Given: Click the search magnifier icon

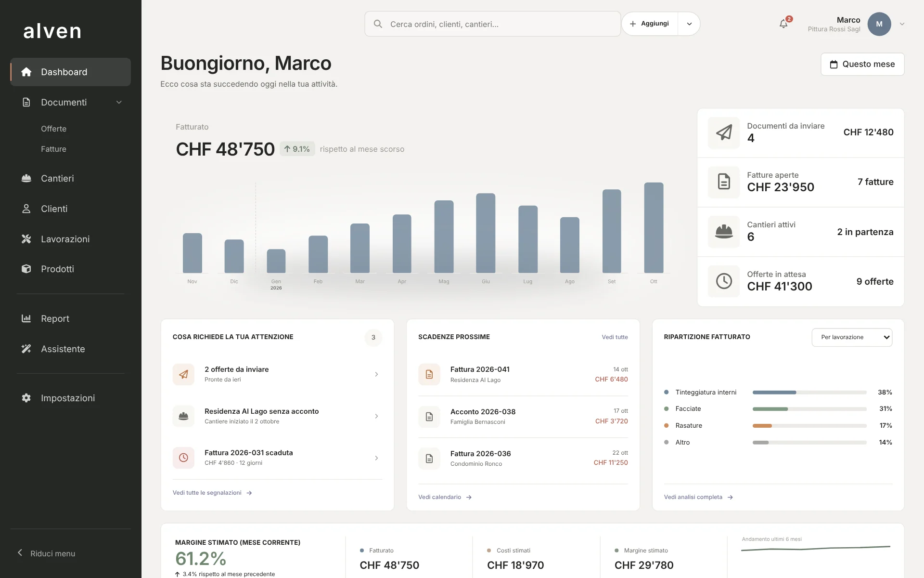Looking at the screenshot, I should click(x=378, y=24).
